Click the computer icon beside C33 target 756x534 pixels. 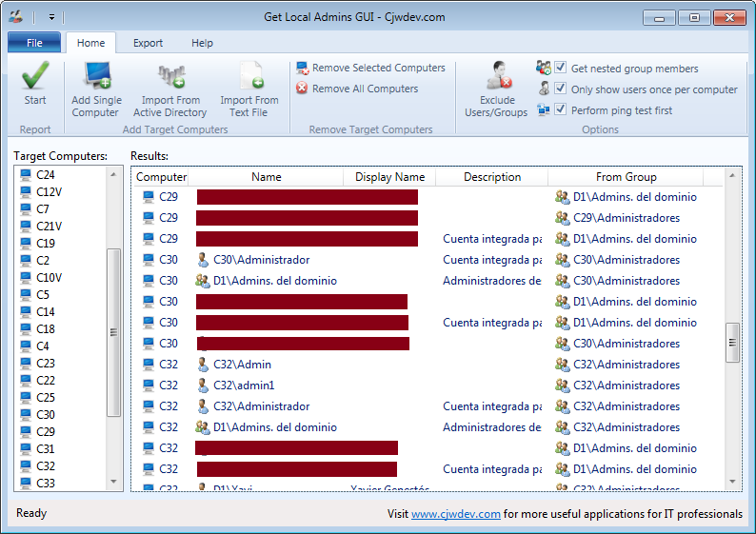[26, 483]
